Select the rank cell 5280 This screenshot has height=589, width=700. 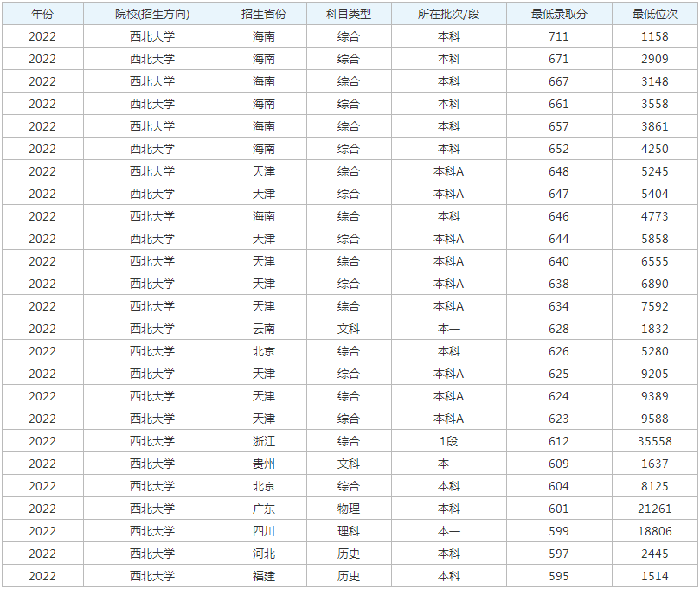(655, 351)
